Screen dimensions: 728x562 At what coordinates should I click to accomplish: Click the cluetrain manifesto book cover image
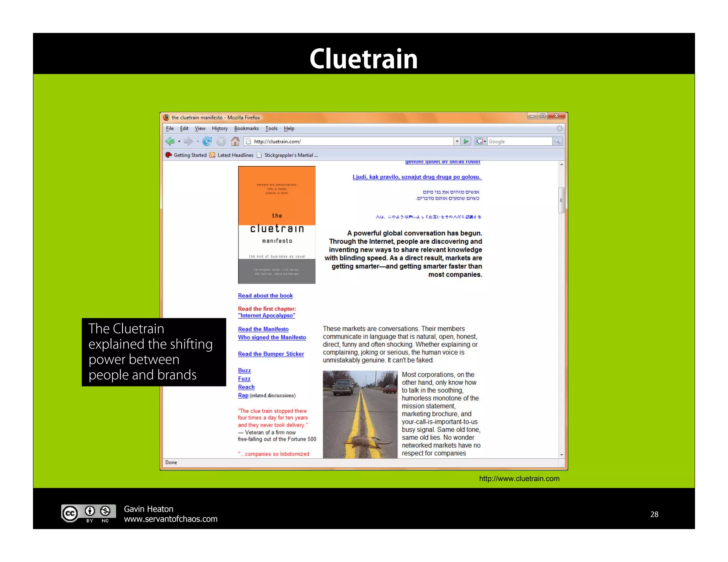click(x=277, y=225)
